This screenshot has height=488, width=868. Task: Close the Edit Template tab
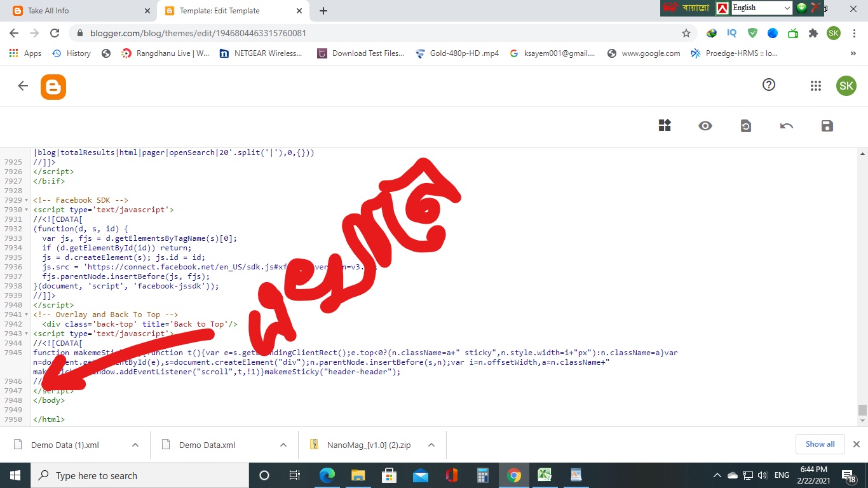[299, 11]
